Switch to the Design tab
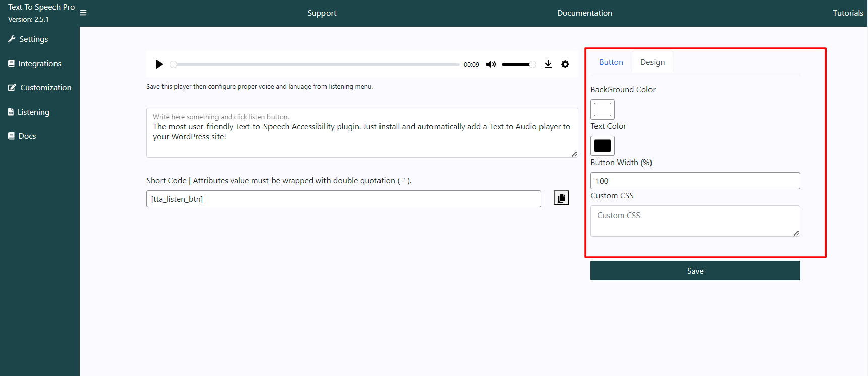The image size is (868, 376). pyautogui.click(x=653, y=62)
